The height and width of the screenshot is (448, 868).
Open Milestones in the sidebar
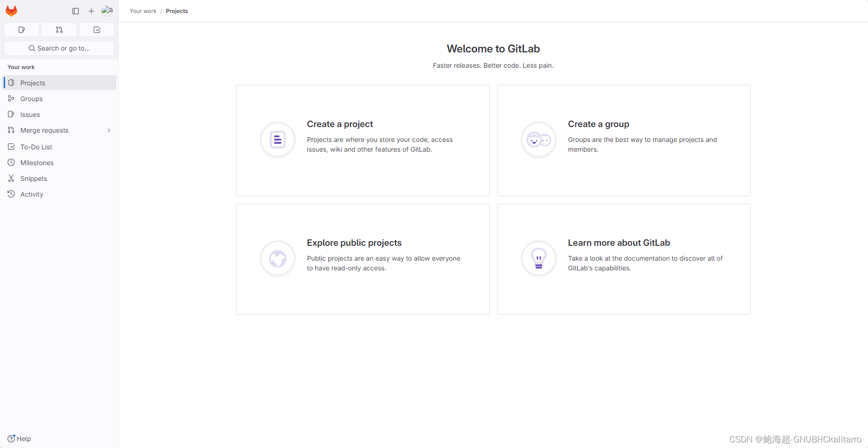pyautogui.click(x=60, y=163)
